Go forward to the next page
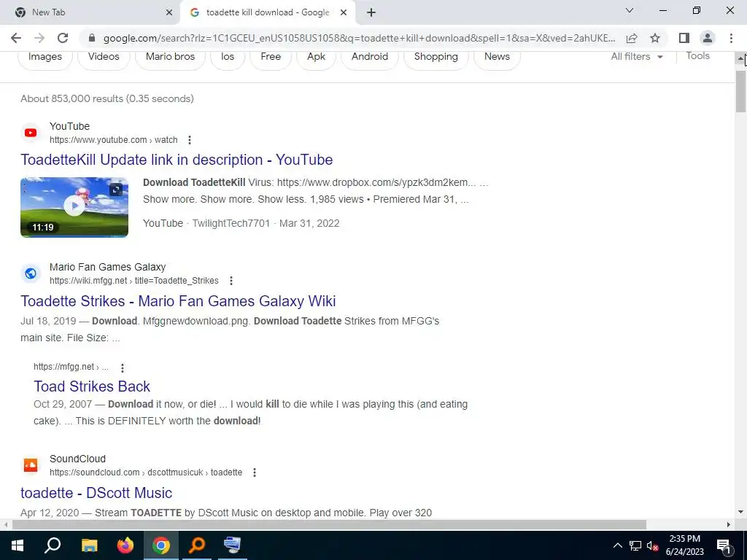The width and height of the screenshot is (747, 560). [x=39, y=38]
